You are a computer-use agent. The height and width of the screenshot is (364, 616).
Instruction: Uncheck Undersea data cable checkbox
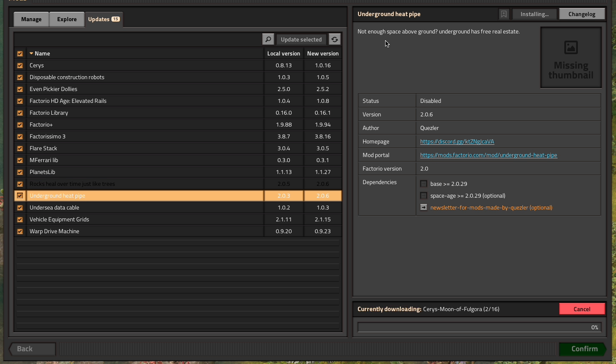click(20, 208)
